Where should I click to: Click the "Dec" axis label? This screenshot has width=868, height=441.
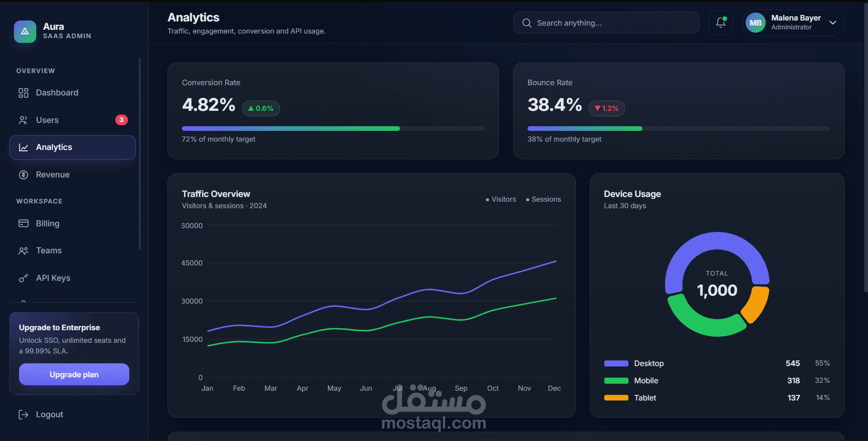554,388
